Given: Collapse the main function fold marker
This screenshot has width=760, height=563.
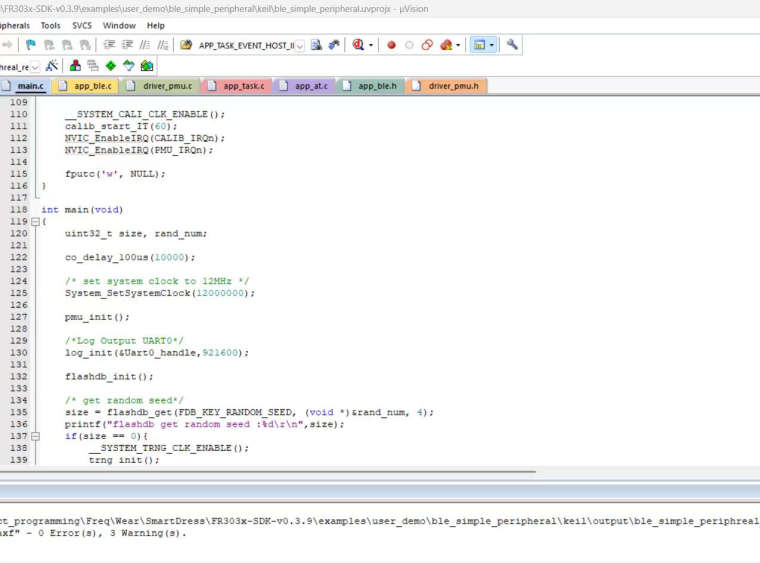Looking at the screenshot, I should (36, 222).
